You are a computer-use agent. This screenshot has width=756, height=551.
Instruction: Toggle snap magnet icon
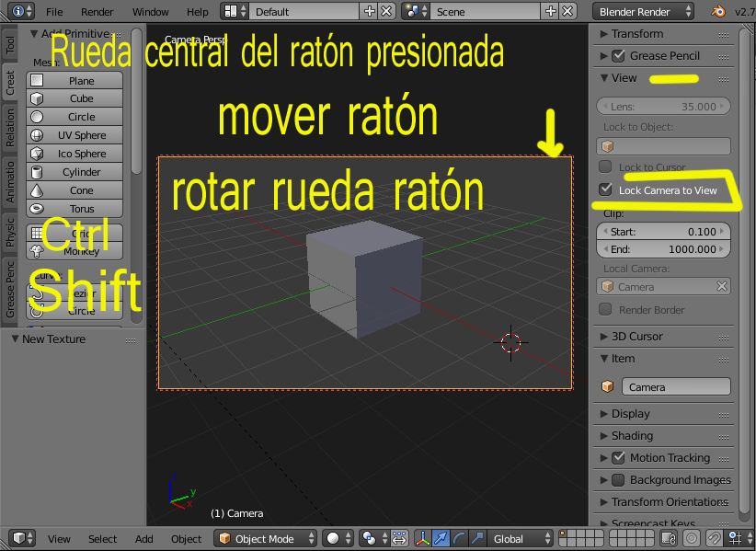tap(714, 538)
